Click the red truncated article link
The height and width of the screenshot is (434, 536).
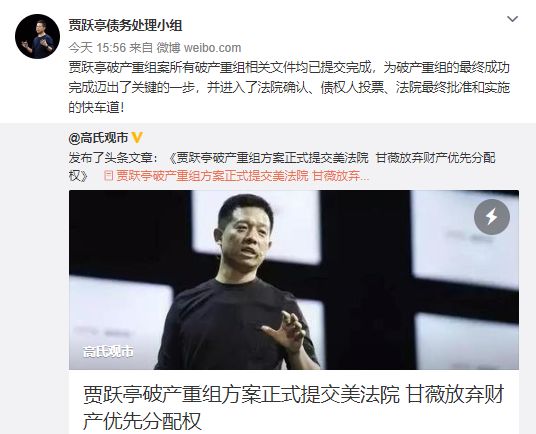[243, 176]
